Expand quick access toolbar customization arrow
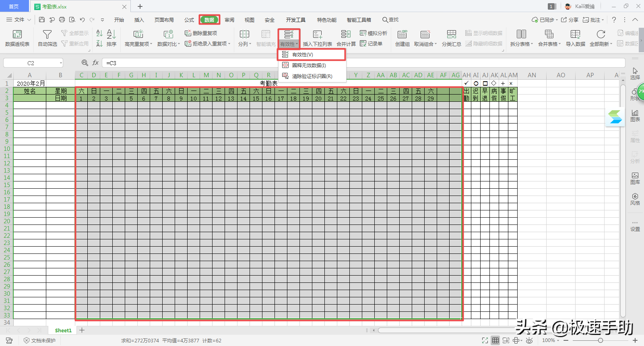 point(102,20)
